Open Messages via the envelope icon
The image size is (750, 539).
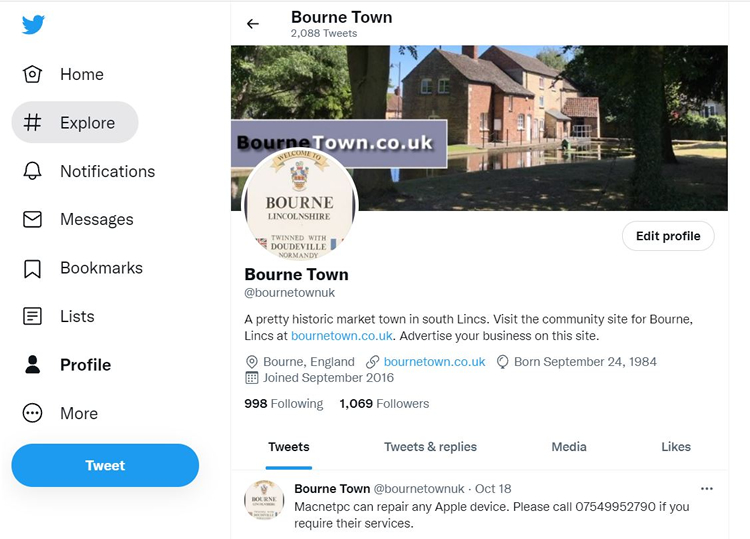[33, 220]
